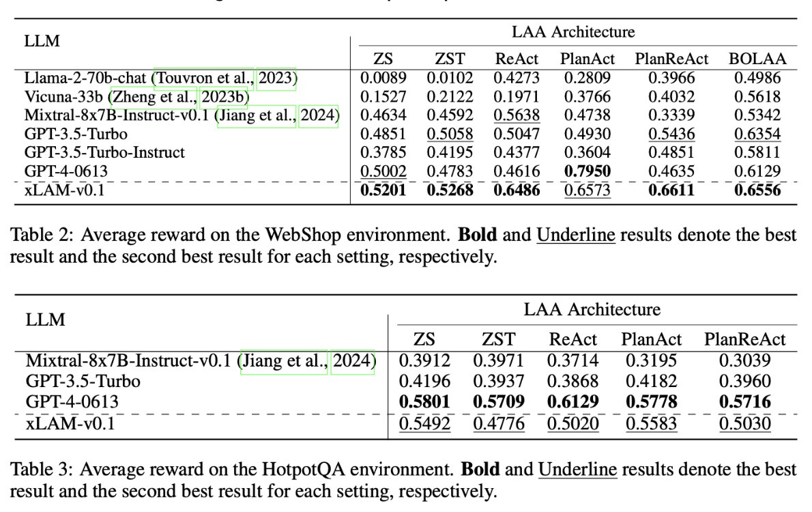Click the underlined value 0.4776
812x512 pixels.
[498, 424]
